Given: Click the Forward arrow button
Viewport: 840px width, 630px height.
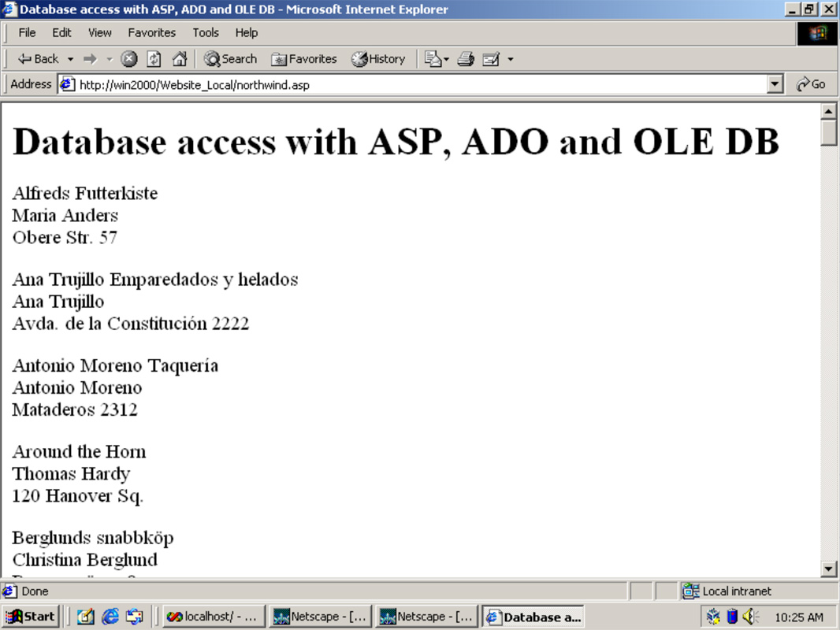Looking at the screenshot, I should pyautogui.click(x=91, y=59).
